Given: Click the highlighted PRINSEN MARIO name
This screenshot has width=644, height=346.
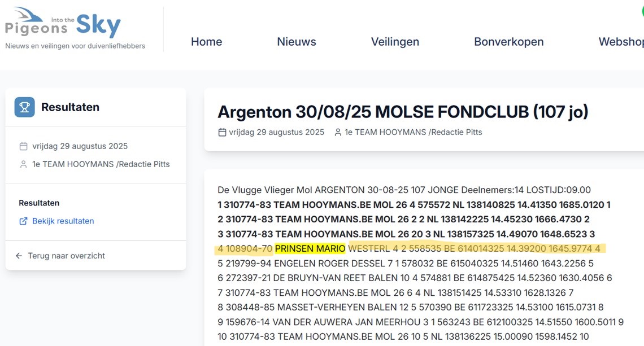Looking at the screenshot, I should pos(310,248).
